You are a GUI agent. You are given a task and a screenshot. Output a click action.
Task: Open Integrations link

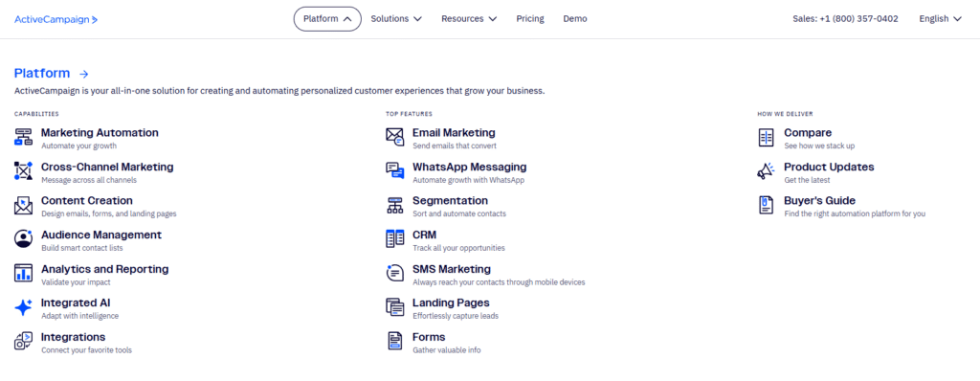pyautogui.click(x=73, y=337)
